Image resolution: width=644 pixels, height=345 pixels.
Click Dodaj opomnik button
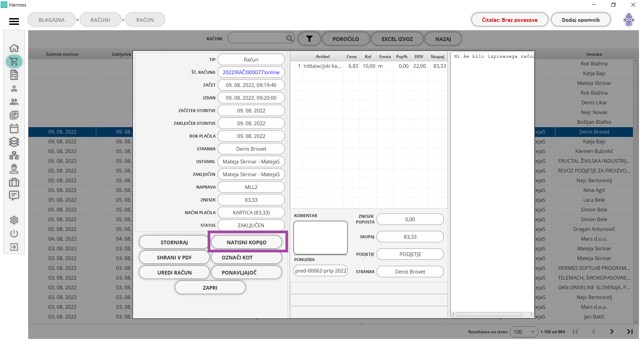coord(581,20)
